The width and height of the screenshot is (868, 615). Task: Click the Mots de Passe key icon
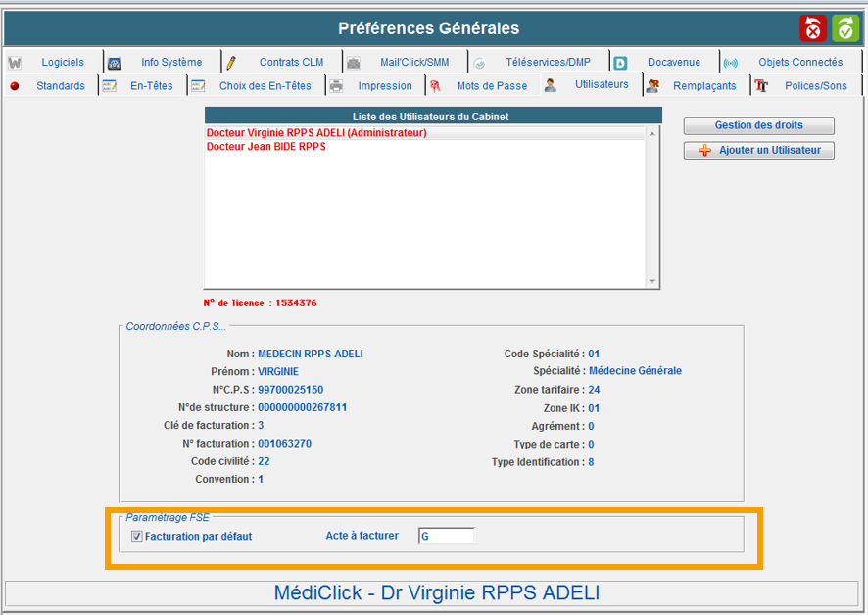[x=435, y=86]
